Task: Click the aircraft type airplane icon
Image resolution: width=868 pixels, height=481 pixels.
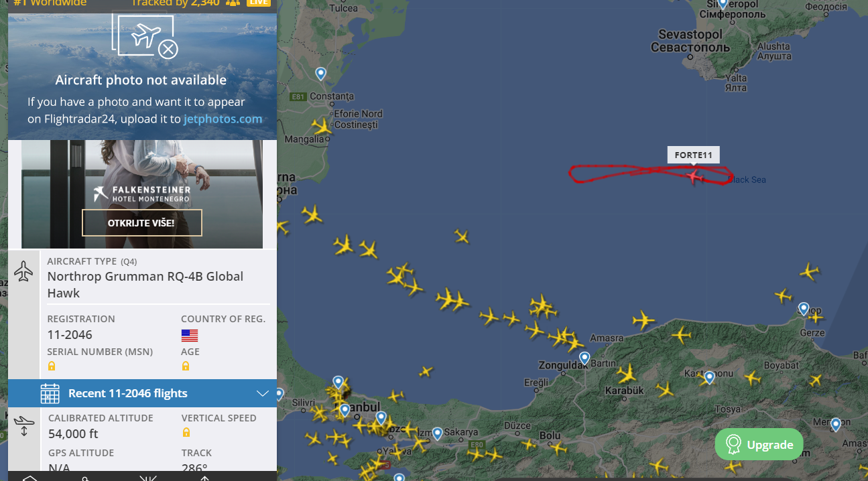Action: [x=24, y=272]
